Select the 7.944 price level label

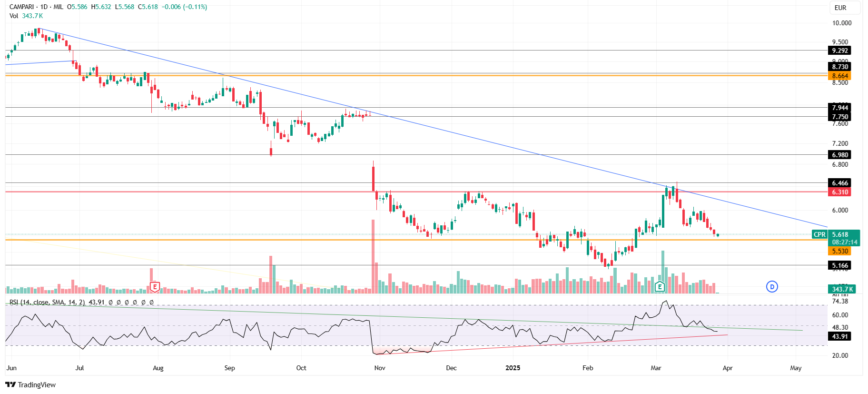(x=839, y=108)
